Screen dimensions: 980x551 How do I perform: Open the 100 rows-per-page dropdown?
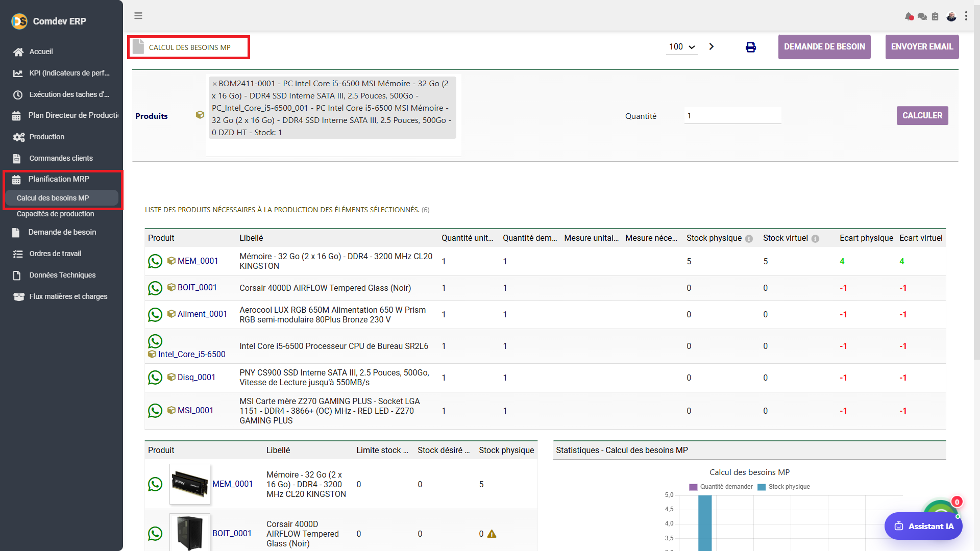pyautogui.click(x=682, y=47)
